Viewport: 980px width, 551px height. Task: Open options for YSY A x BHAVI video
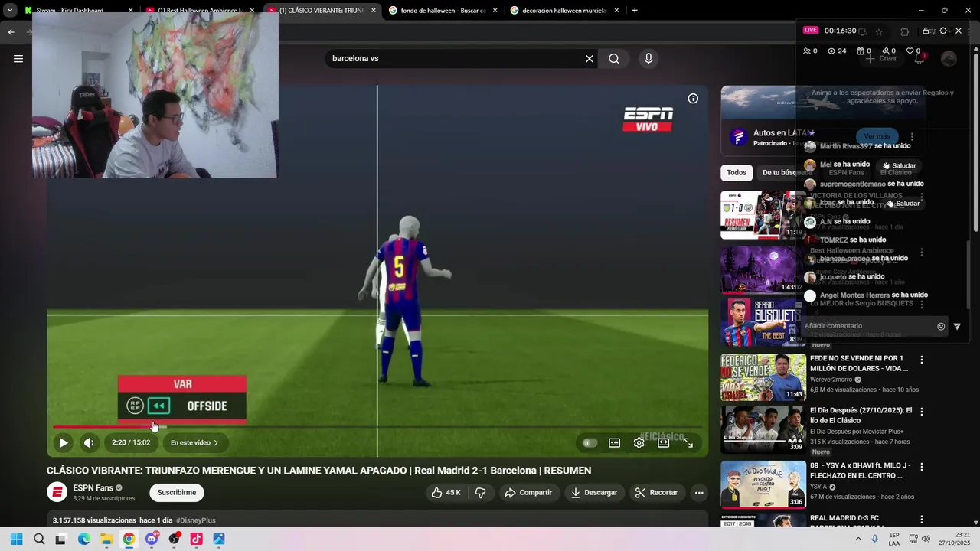click(x=922, y=467)
